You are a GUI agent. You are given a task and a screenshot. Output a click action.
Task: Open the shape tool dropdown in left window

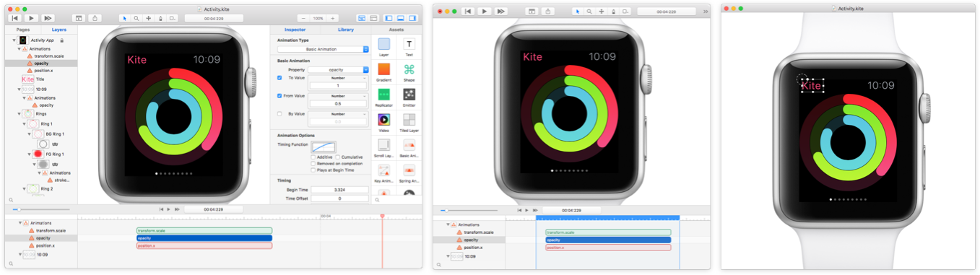(x=172, y=18)
